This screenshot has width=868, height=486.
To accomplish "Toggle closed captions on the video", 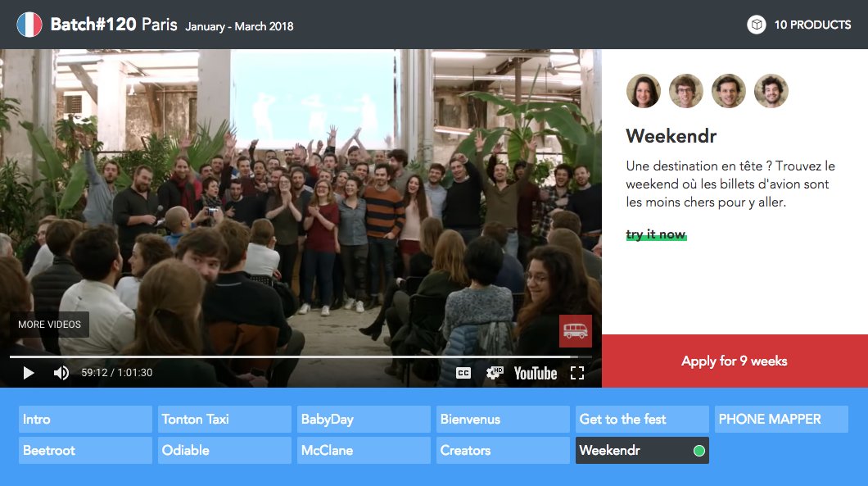I will click(x=463, y=373).
